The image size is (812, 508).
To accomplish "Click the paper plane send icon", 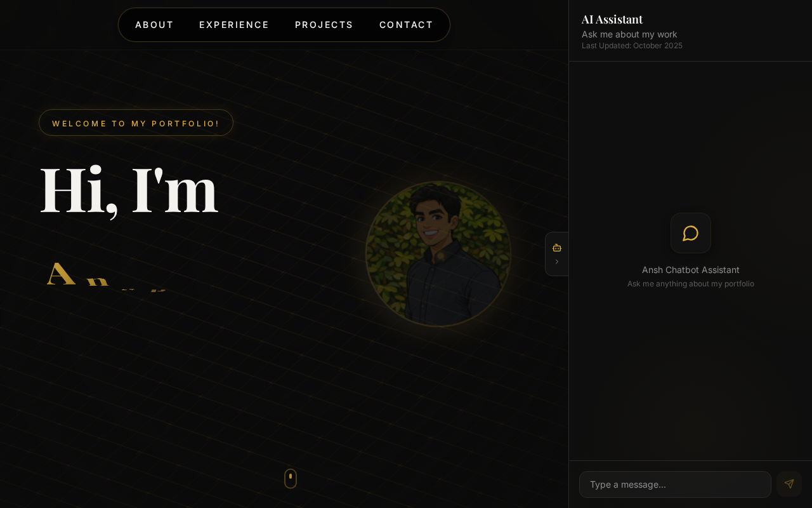I will (789, 484).
